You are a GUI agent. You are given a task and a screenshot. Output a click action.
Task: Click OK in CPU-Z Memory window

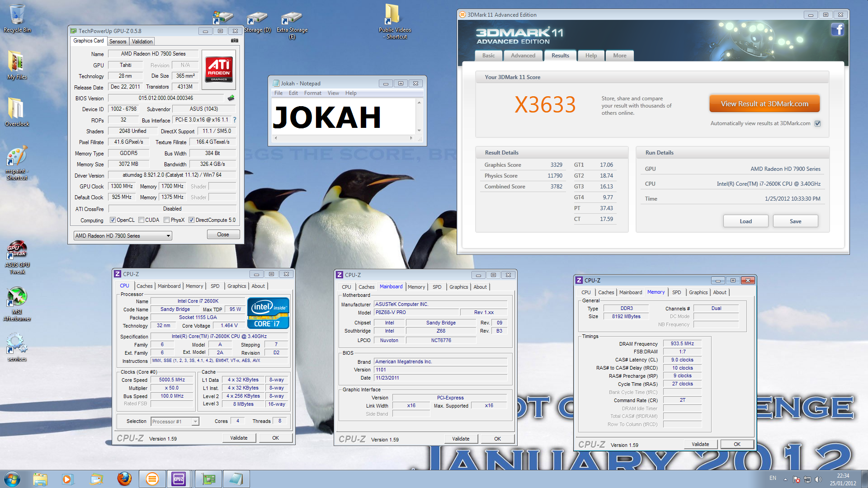737,444
